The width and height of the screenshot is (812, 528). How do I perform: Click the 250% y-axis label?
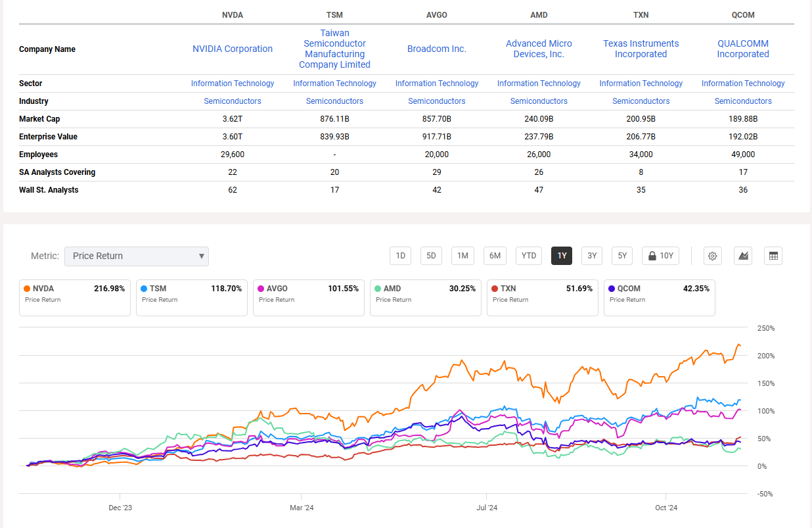click(x=767, y=328)
